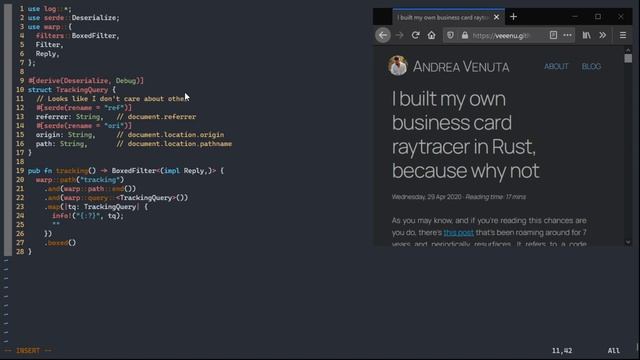This screenshot has width=640, height=360.
Task: Click the warp::path("tracking") line
Action: tap(80, 180)
